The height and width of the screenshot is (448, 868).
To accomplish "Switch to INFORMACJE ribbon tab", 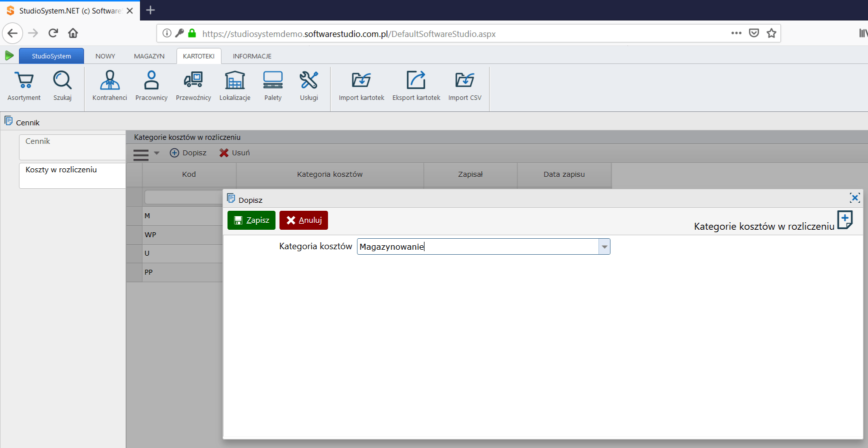I will click(252, 56).
